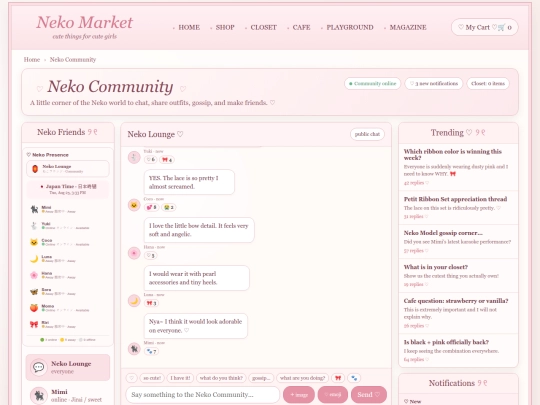
Task: Click Momo's peach avatar in Neko Presence
Action: [x=34, y=308]
